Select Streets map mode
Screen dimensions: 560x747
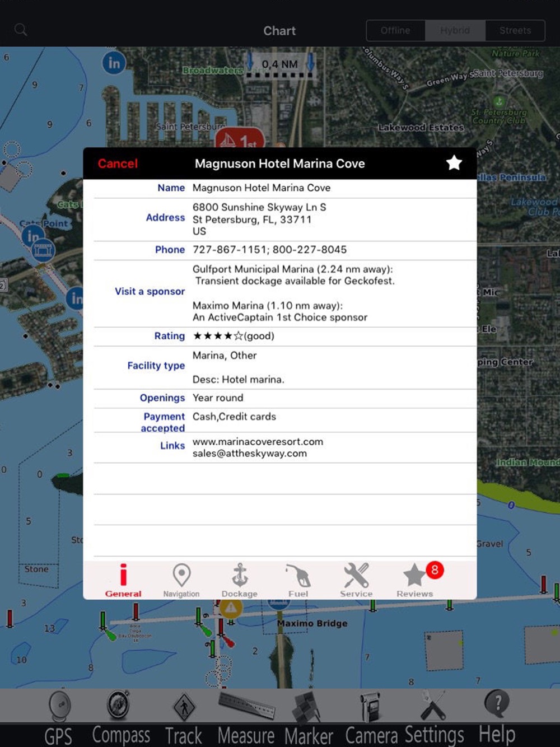pos(515,31)
